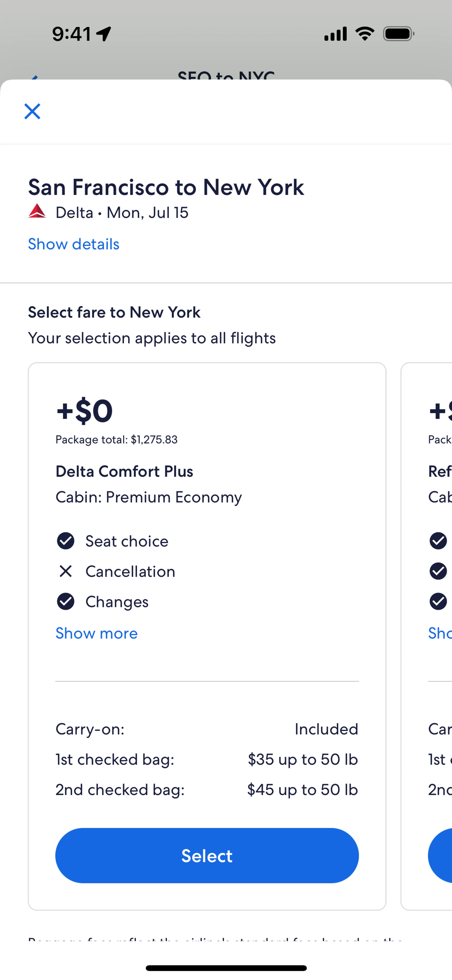Tap the Delta airline logo
This screenshot has height=980, width=452.
[x=37, y=211]
